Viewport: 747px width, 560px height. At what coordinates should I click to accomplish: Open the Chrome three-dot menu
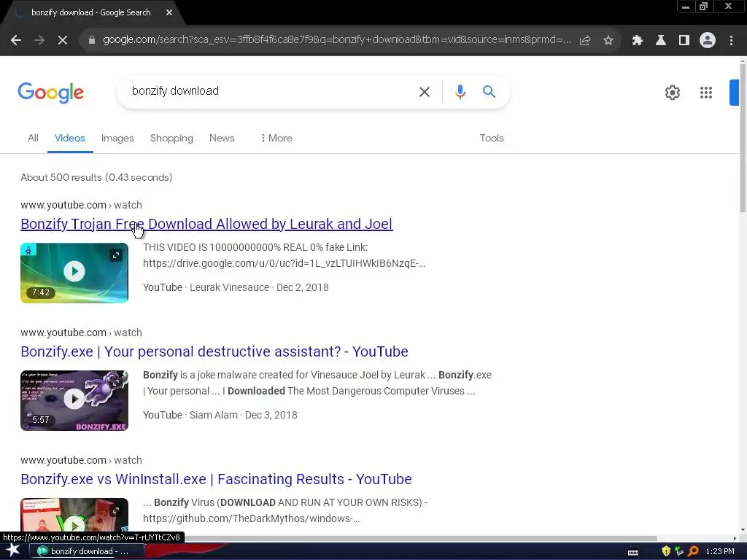[x=731, y=41]
